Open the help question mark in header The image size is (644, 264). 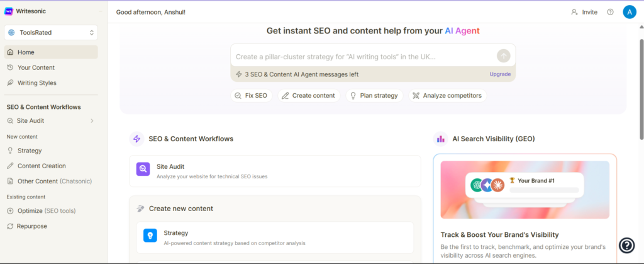tap(610, 12)
